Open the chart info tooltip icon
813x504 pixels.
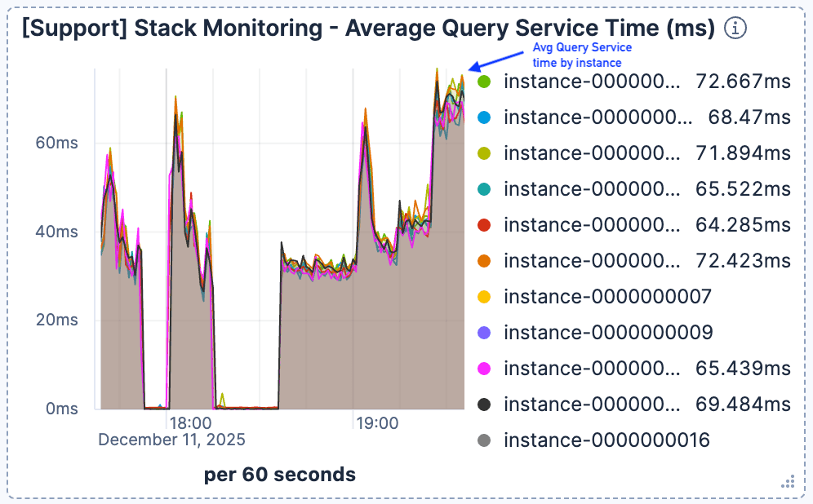point(735,28)
